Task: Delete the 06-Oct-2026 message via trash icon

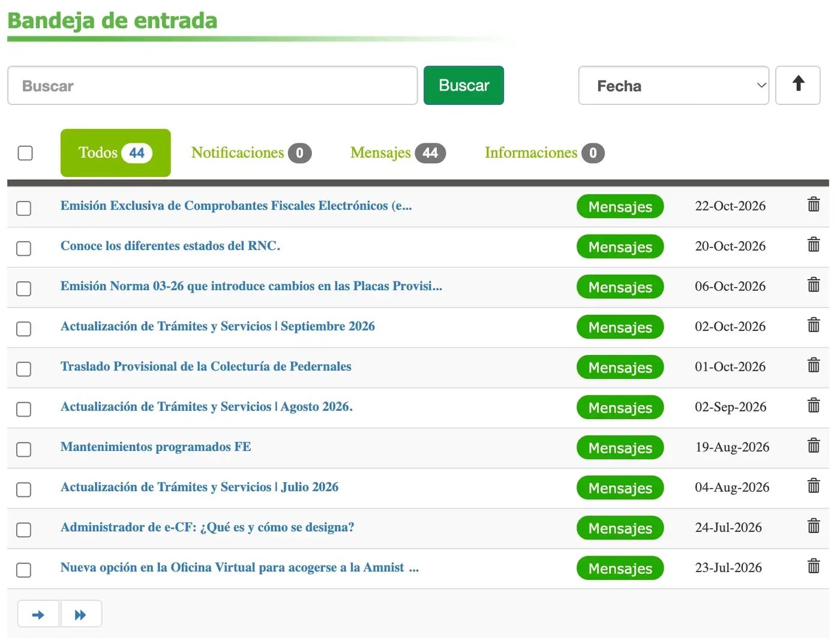Action: pos(814,285)
